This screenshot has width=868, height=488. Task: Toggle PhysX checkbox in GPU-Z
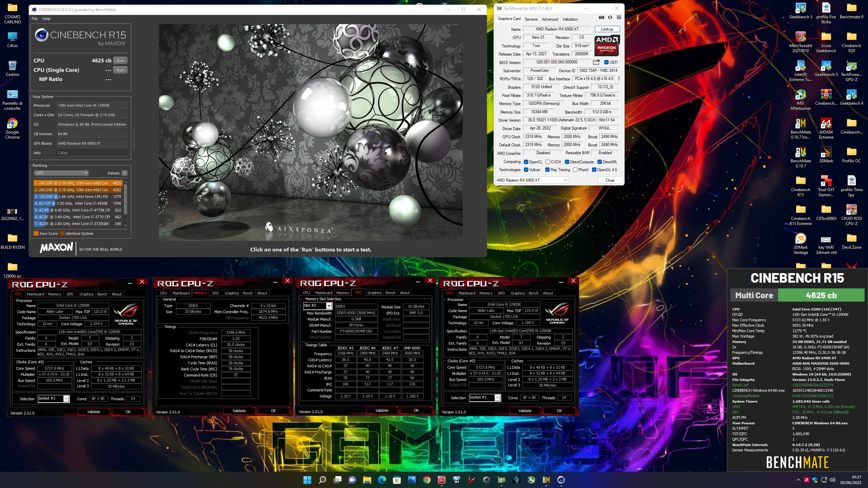pos(575,169)
